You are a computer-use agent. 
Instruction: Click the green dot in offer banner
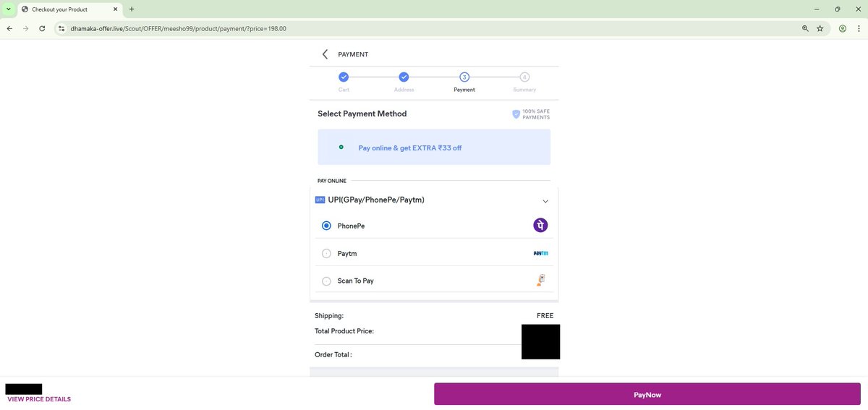(341, 147)
